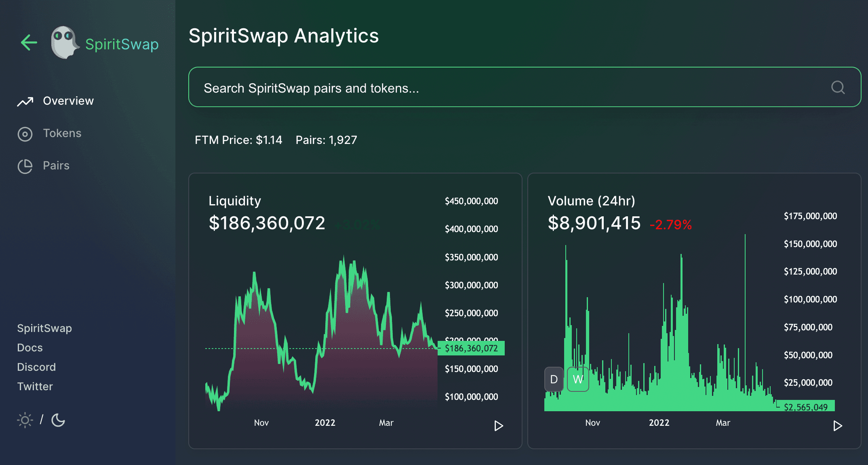868x465 pixels.
Task: Open the Discord link
Action: click(36, 367)
